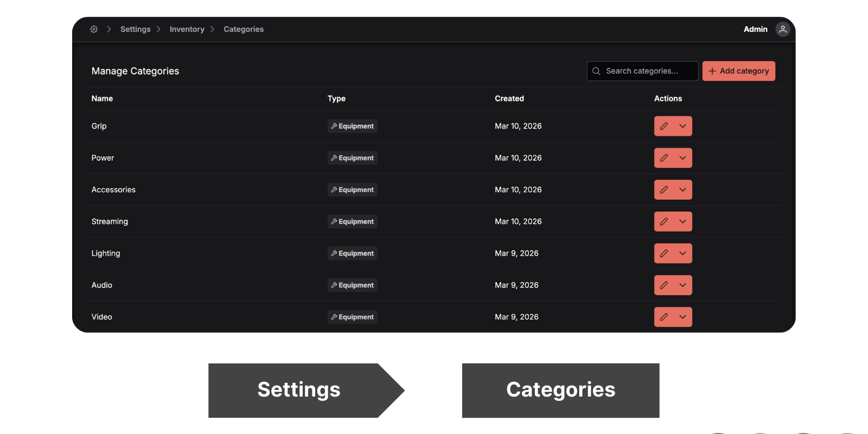Navigate to Inventory via the breadcrumb
Screen dimensions: 868x434
tap(187, 29)
